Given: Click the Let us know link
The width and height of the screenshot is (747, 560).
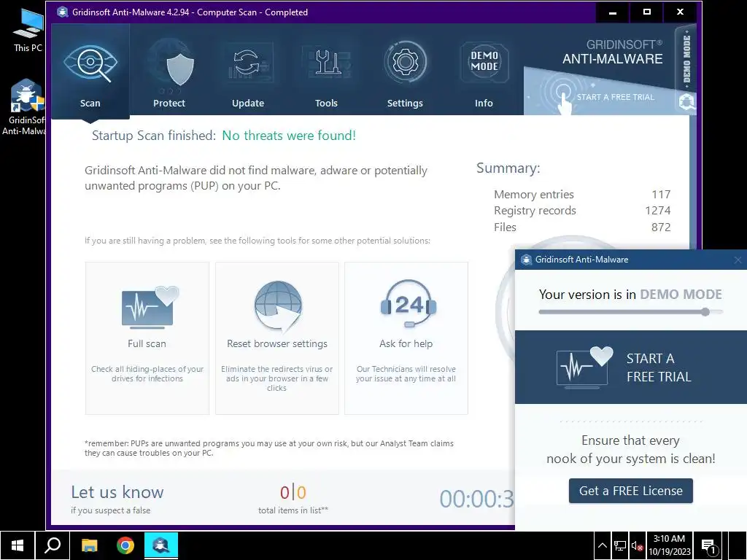Looking at the screenshot, I should pos(117,492).
